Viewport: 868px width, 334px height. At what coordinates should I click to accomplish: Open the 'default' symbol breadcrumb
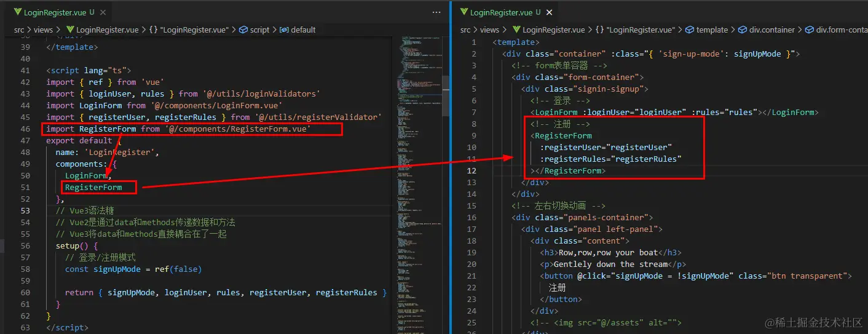pyautogui.click(x=298, y=30)
